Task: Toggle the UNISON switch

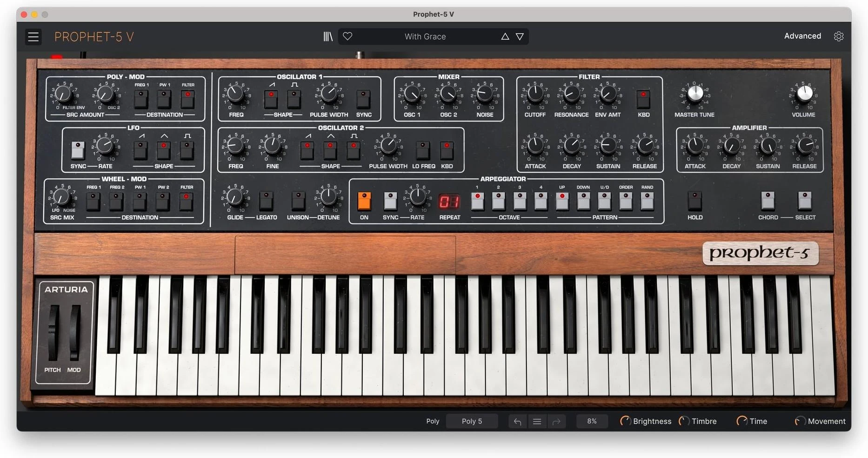Action: coord(298,201)
